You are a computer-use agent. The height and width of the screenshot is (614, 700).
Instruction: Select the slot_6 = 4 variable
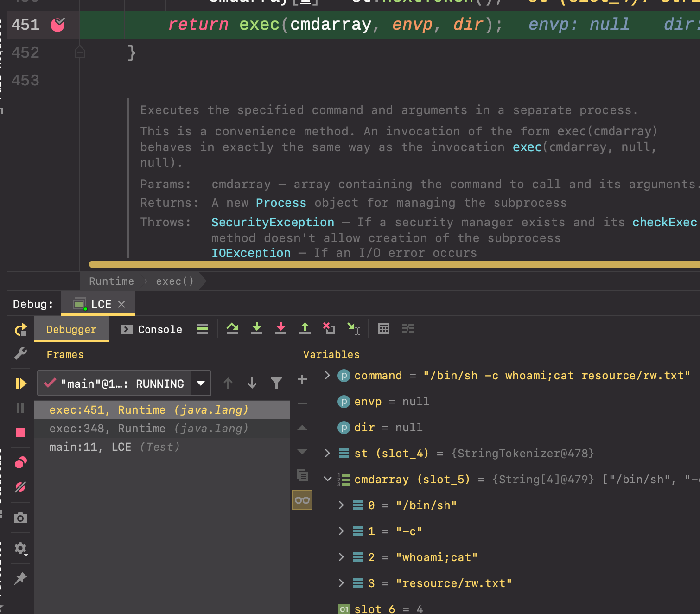[381, 608]
